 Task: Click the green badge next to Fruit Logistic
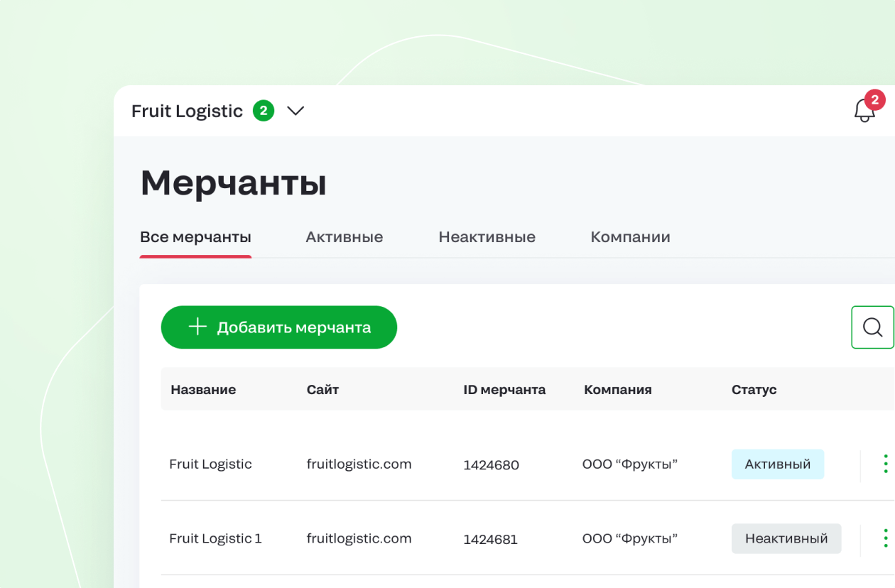[264, 111]
